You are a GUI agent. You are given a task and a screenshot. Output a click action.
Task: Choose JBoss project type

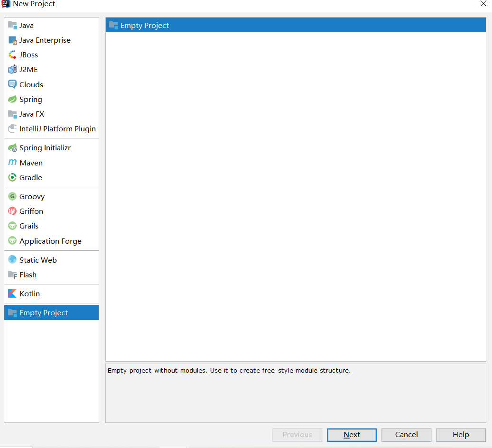click(51, 55)
